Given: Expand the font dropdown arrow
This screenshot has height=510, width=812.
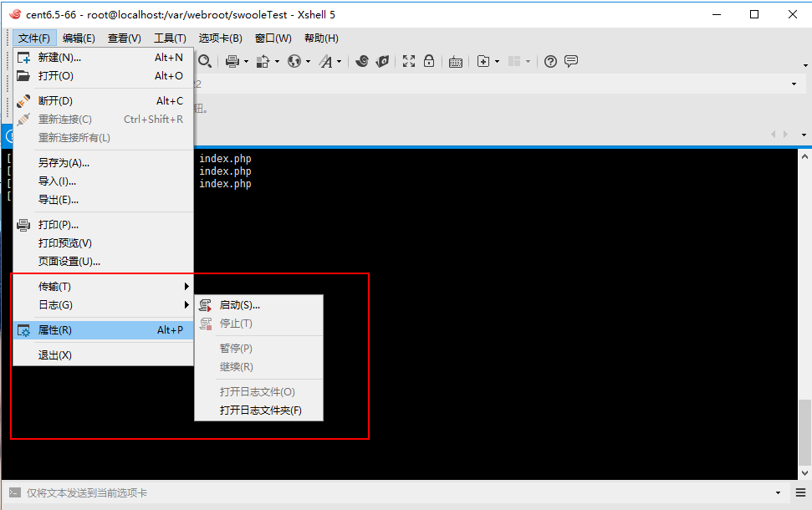Looking at the screenshot, I should 340,62.
